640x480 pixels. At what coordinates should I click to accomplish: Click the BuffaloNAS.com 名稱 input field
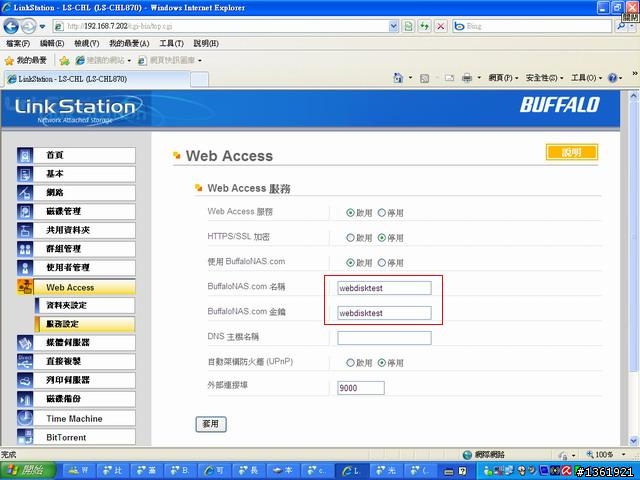coord(384,288)
